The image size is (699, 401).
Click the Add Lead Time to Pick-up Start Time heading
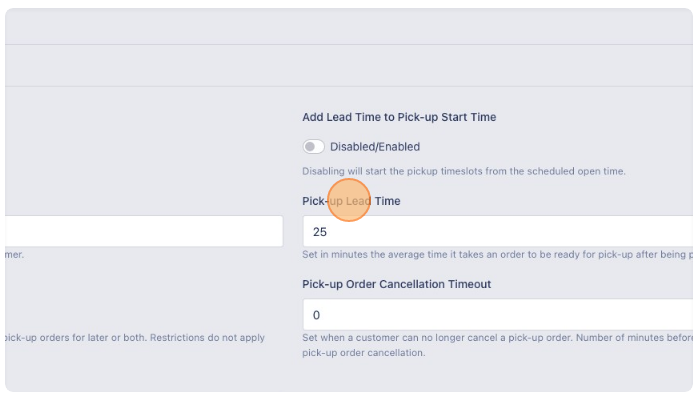pyautogui.click(x=399, y=117)
